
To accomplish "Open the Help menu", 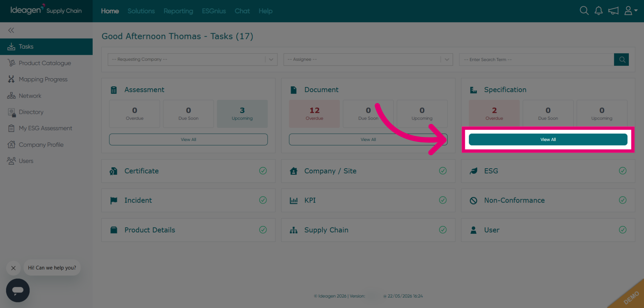I will click(x=266, y=11).
